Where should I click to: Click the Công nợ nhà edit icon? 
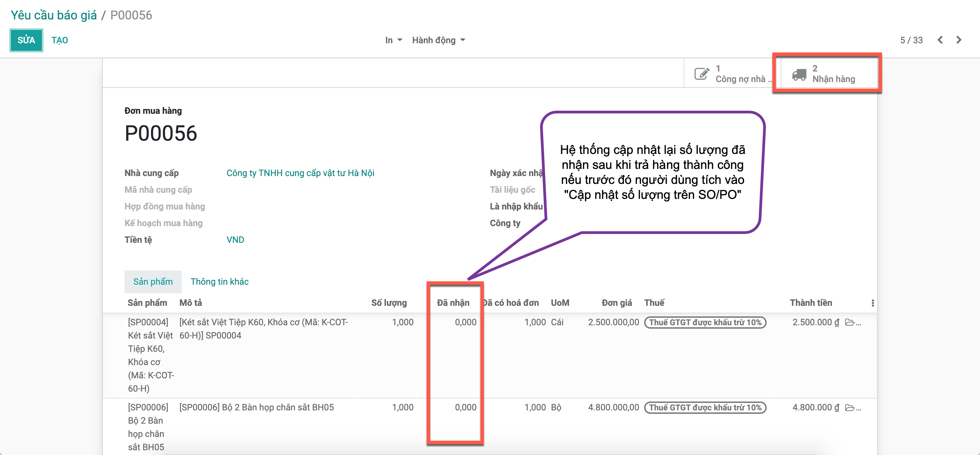click(702, 74)
